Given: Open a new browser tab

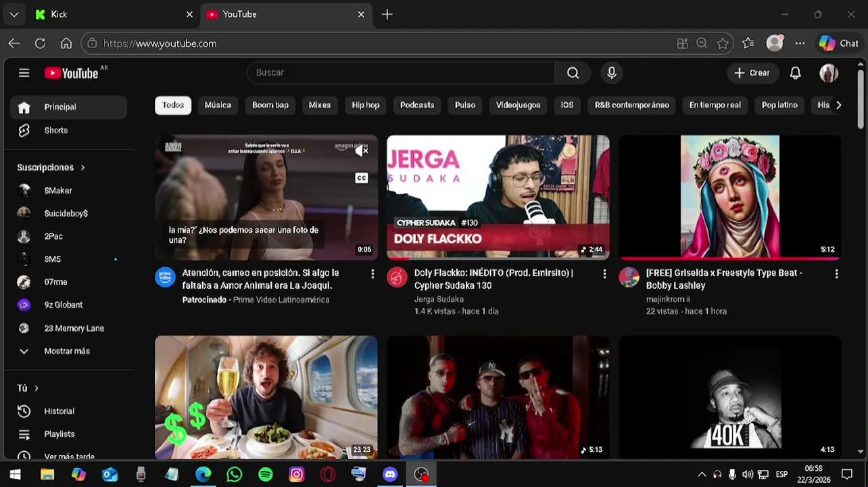Looking at the screenshot, I should pyautogui.click(x=387, y=14).
